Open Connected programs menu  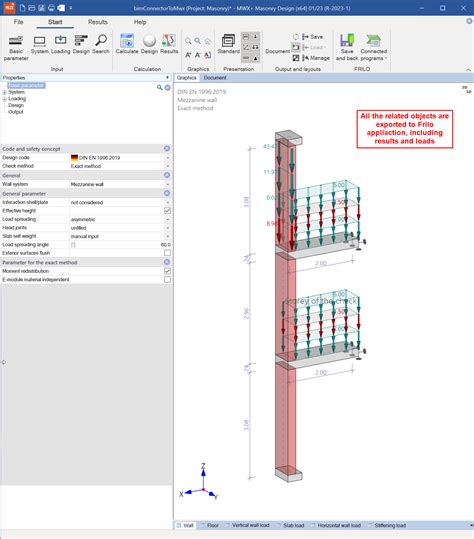pyautogui.click(x=374, y=47)
